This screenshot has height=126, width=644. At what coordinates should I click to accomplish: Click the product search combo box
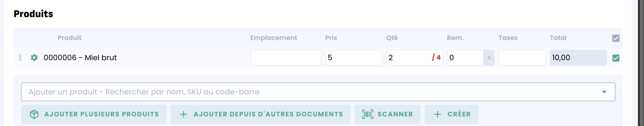click(300, 92)
